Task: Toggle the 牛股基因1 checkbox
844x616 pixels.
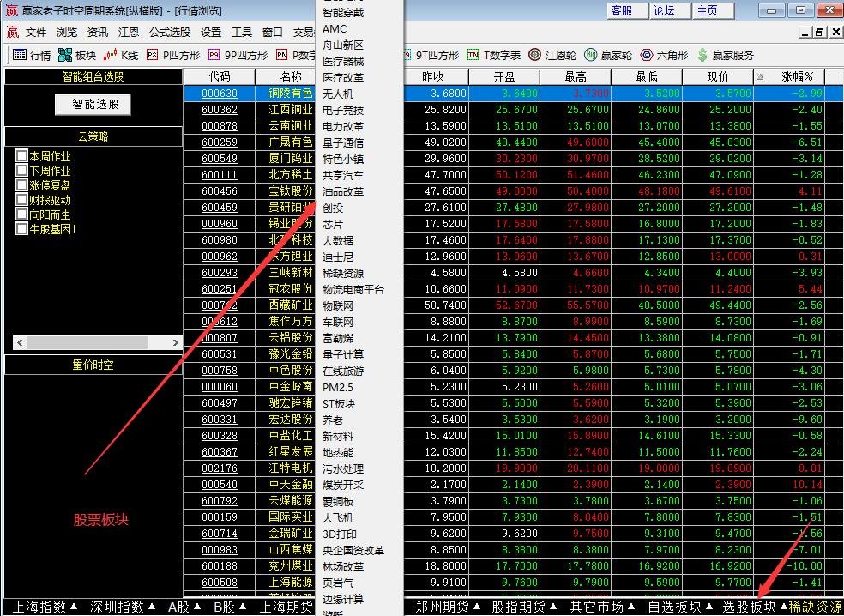Action: pos(21,228)
